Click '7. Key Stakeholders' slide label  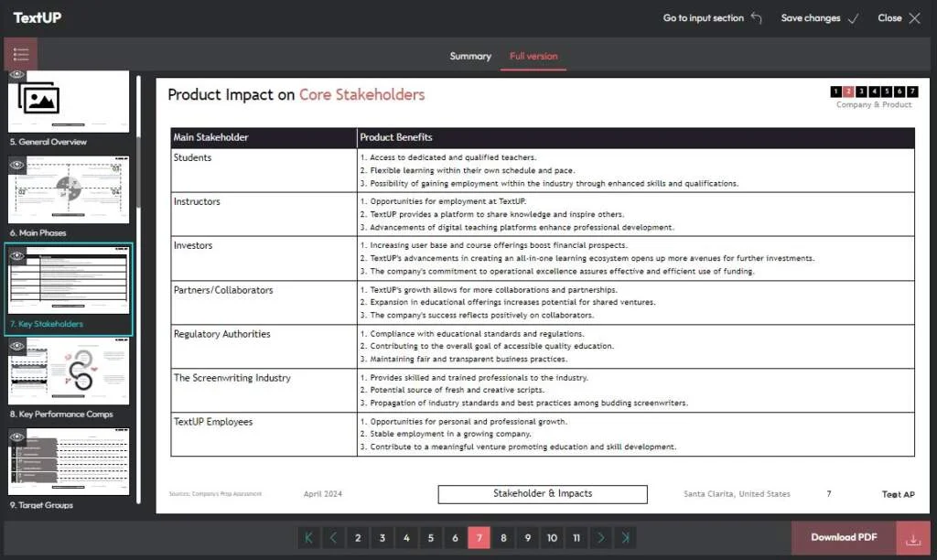coord(47,324)
